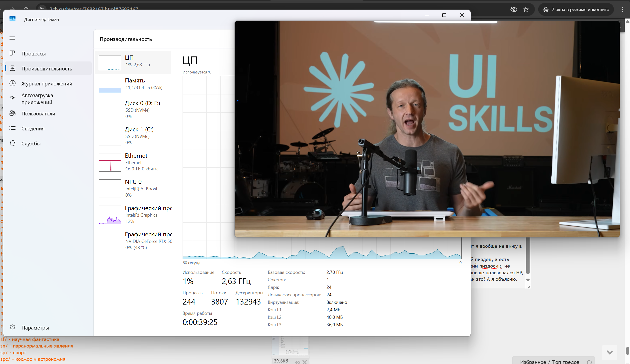This screenshot has width=630, height=364.
Task: Select the NPU 0 Intel AI Boost item
Action: point(133,189)
